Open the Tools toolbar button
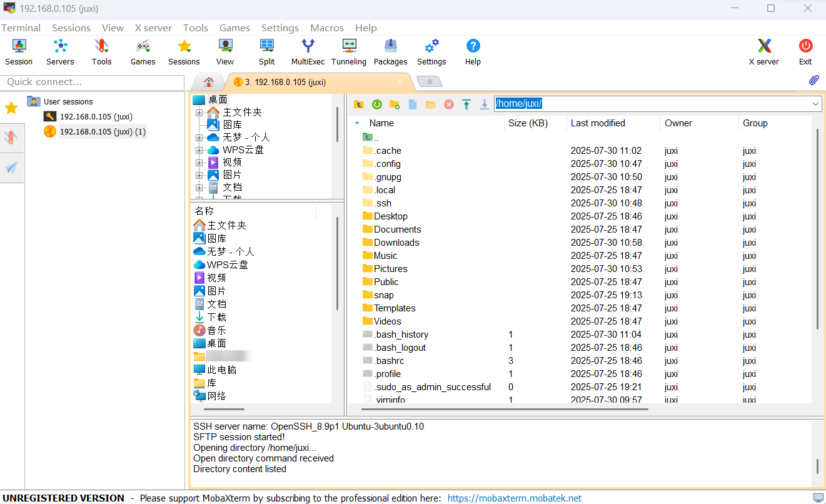Screen dimensions: 826x504 point(101,52)
